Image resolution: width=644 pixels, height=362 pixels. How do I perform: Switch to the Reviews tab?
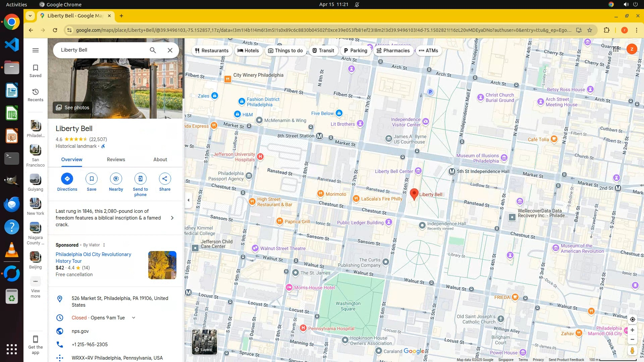coord(116,160)
